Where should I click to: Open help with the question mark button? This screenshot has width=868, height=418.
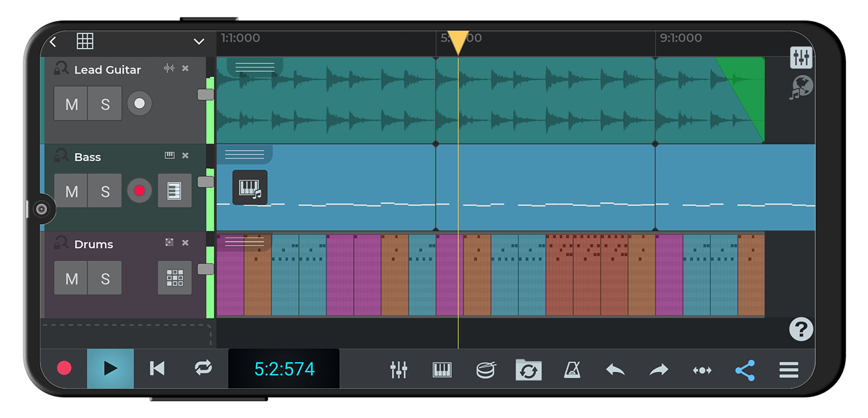(x=801, y=330)
